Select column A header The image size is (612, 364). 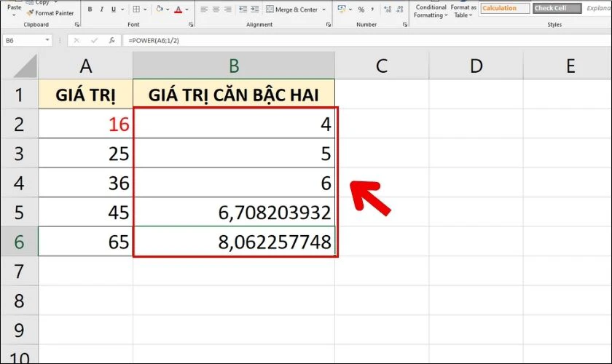click(x=85, y=66)
